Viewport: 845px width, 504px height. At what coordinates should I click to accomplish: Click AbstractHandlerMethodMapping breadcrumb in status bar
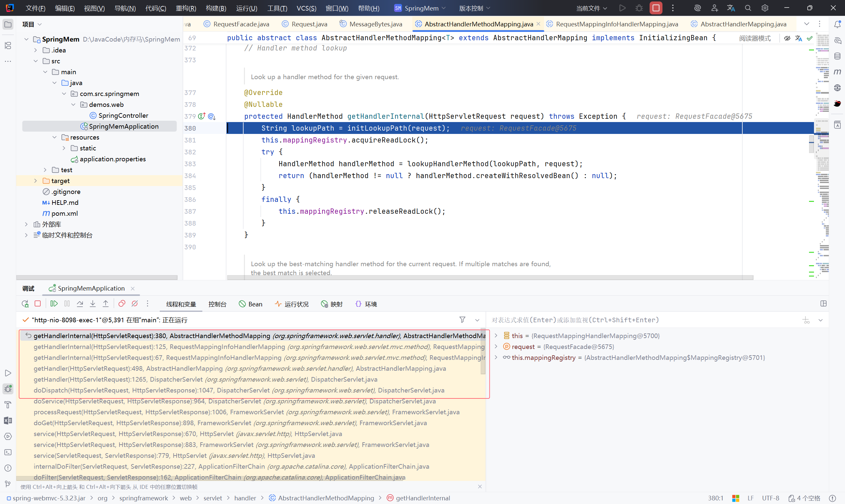(x=325, y=498)
